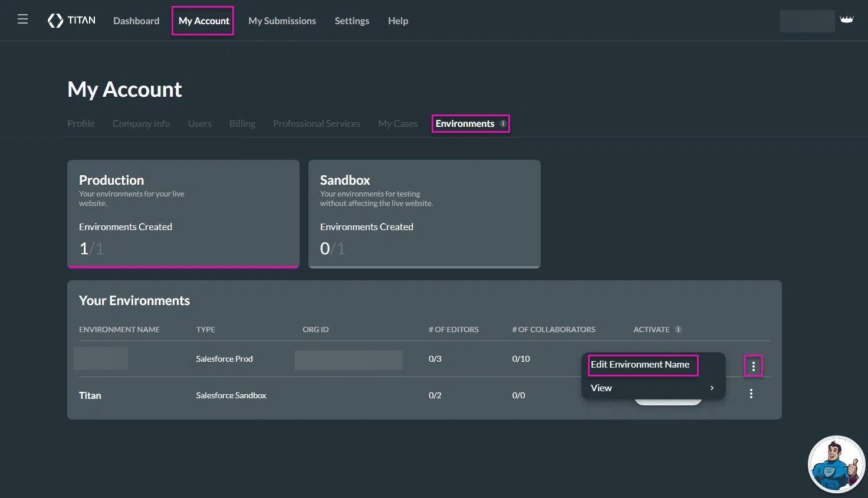Open Professional Services tab
The height and width of the screenshot is (498, 868).
click(316, 124)
